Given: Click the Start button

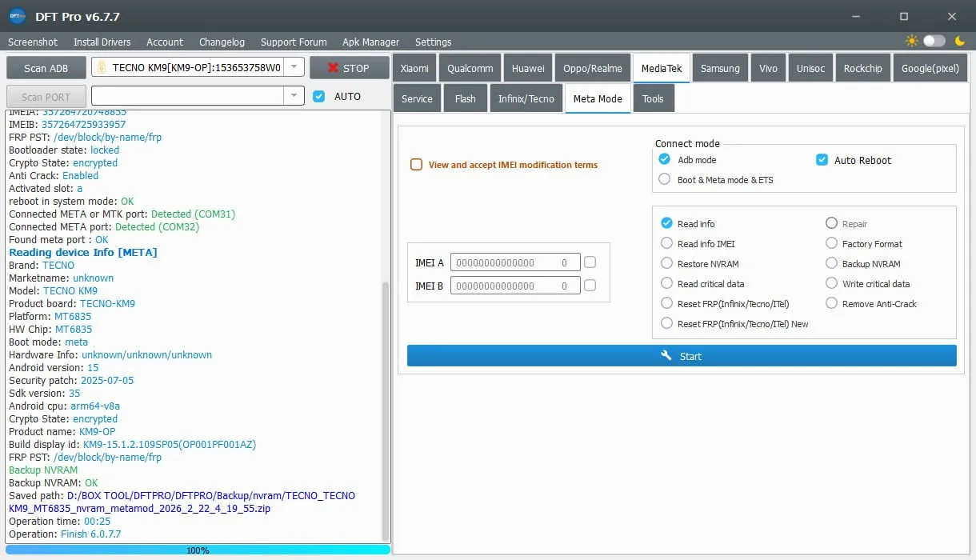Looking at the screenshot, I should (682, 356).
